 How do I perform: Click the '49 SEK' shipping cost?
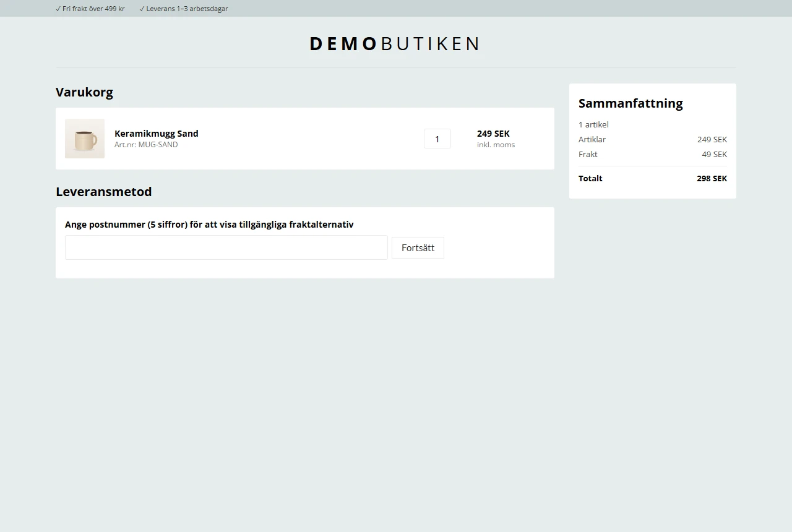pos(714,154)
